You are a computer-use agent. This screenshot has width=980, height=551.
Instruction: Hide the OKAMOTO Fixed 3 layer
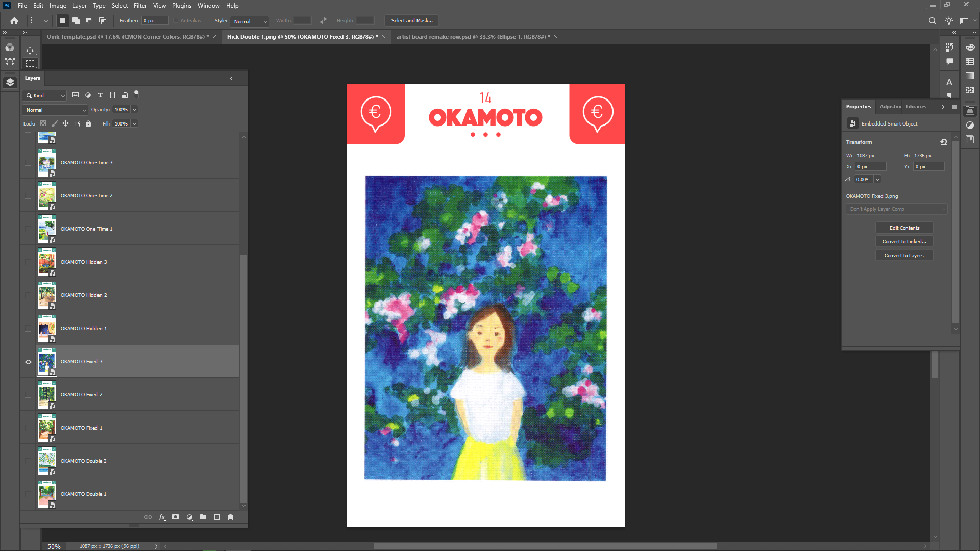[x=28, y=362]
